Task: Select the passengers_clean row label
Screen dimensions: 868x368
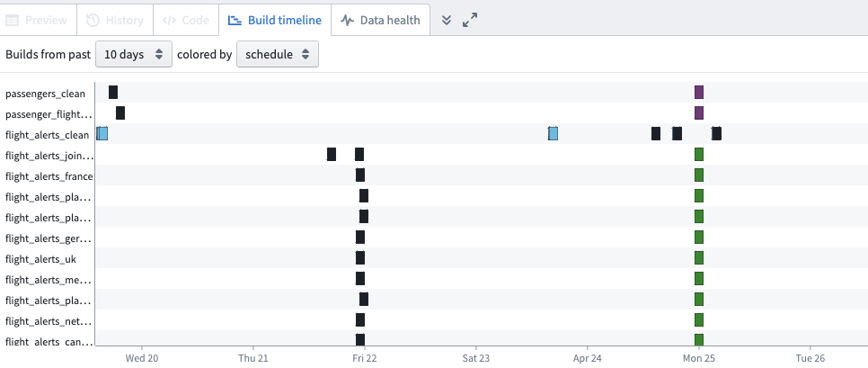Action: (46, 93)
